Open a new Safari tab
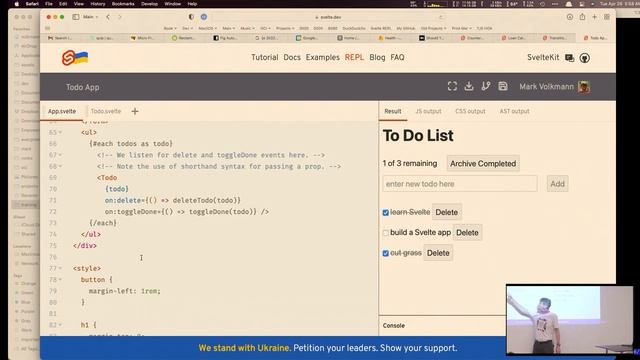Image resolution: width=640 pixels, height=360 pixels. (x=594, y=17)
